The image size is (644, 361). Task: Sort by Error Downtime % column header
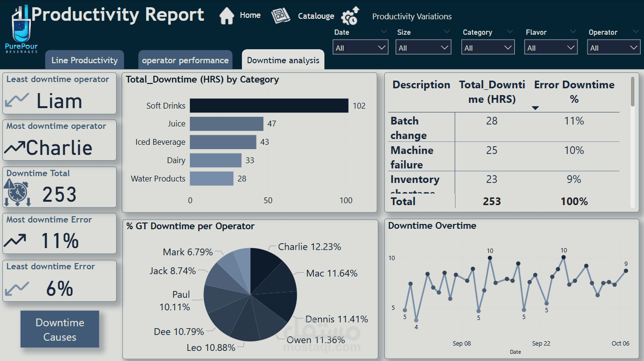click(x=574, y=92)
